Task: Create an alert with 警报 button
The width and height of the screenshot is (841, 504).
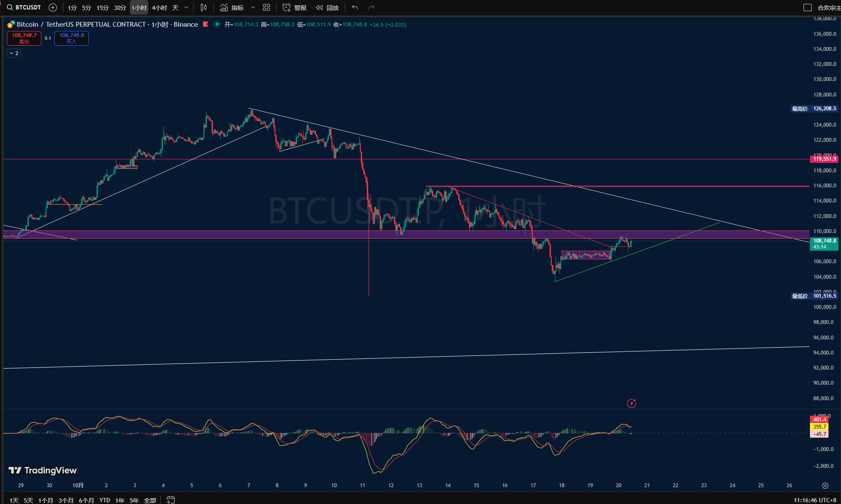Action: [x=294, y=7]
